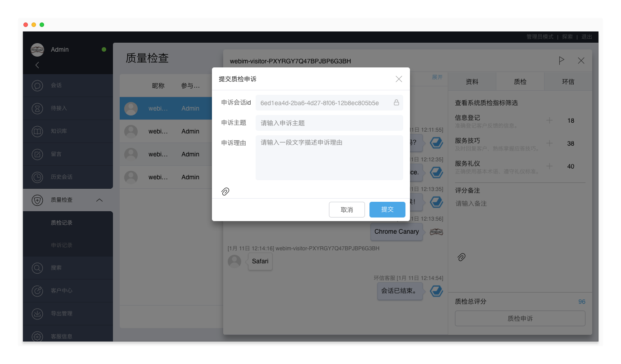Switch to the 环信 tab
Viewport: 621px width, 364px height.
point(568,82)
